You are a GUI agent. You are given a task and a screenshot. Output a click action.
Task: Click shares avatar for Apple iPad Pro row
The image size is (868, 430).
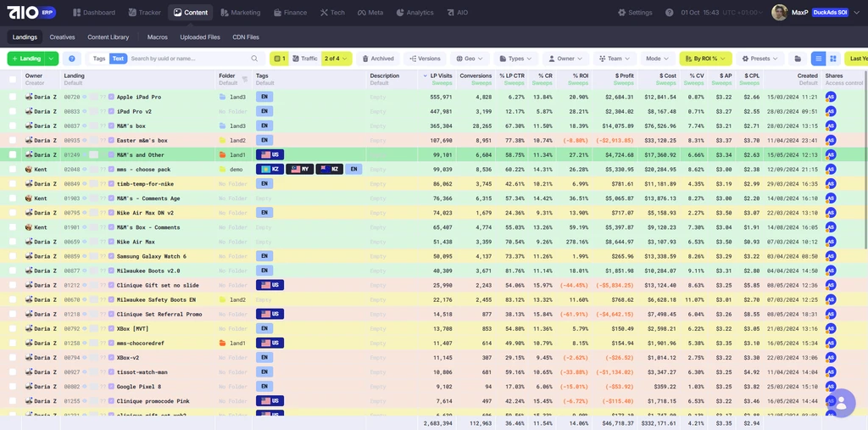pos(831,97)
